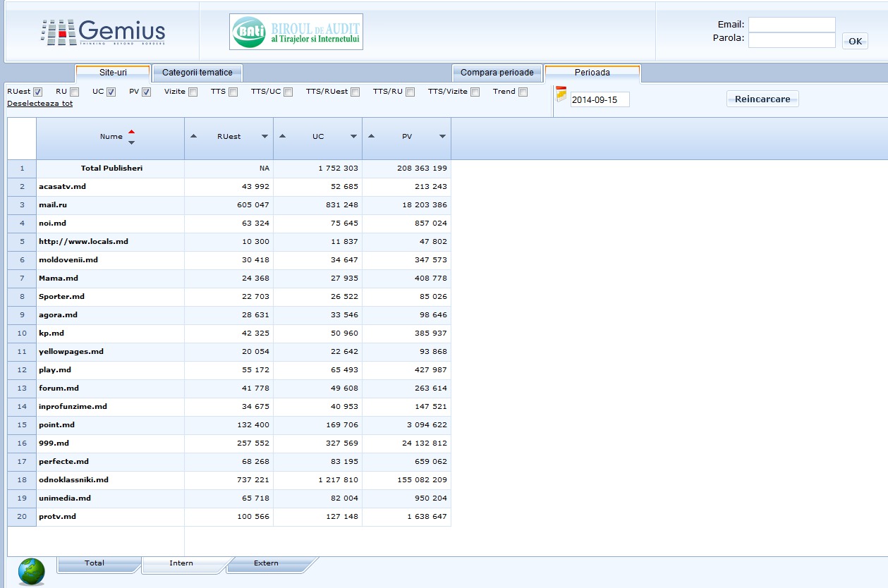The width and height of the screenshot is (888, 588).
Task: Click the Gemius logo
Action: [x=103, y=32]
